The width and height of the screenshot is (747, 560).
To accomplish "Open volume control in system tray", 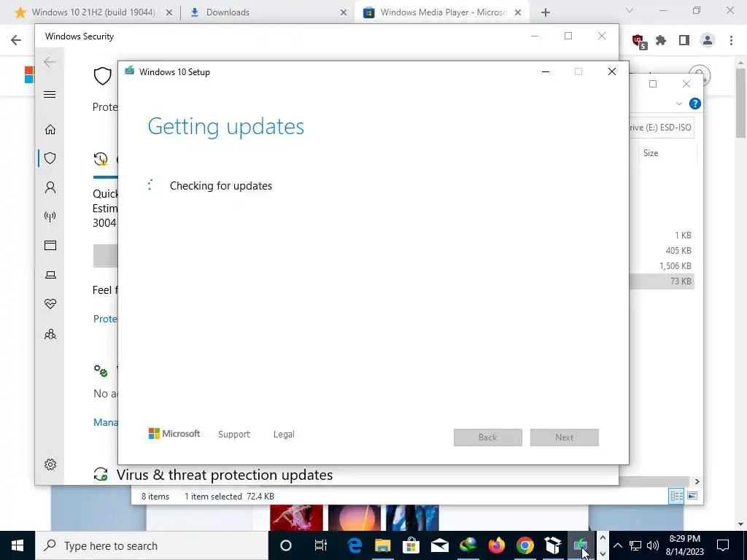I will click(652, 545).
